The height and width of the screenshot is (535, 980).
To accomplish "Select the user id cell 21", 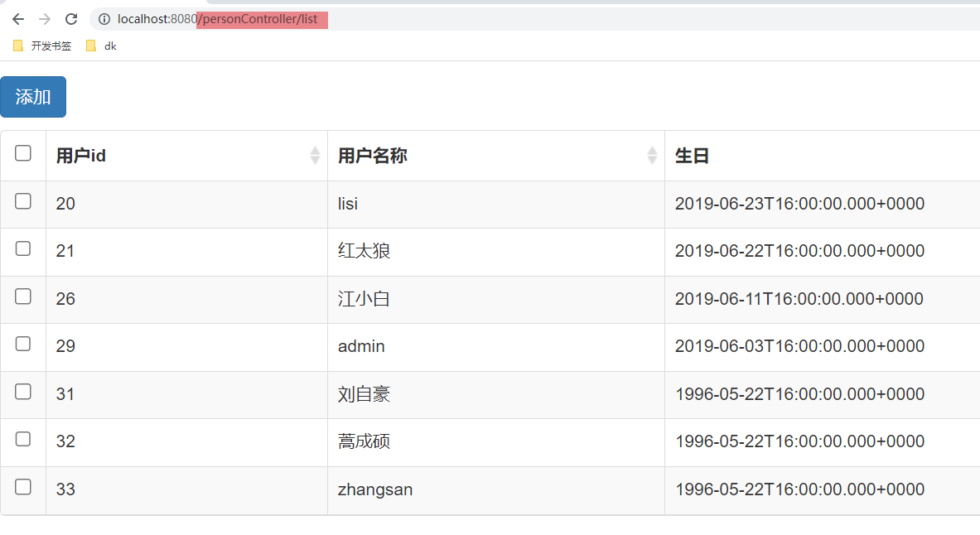I will (187, 252).
